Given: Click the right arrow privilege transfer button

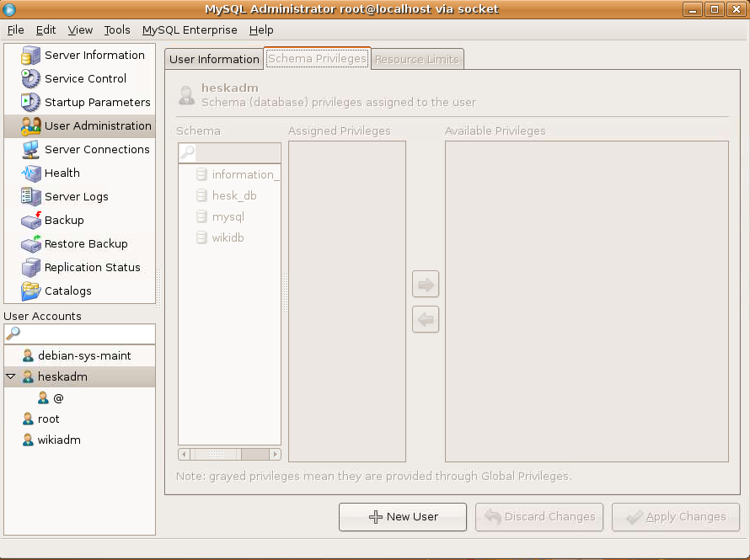Looking at the screenshot, I should pyautogui.click(x=426, y=285).
